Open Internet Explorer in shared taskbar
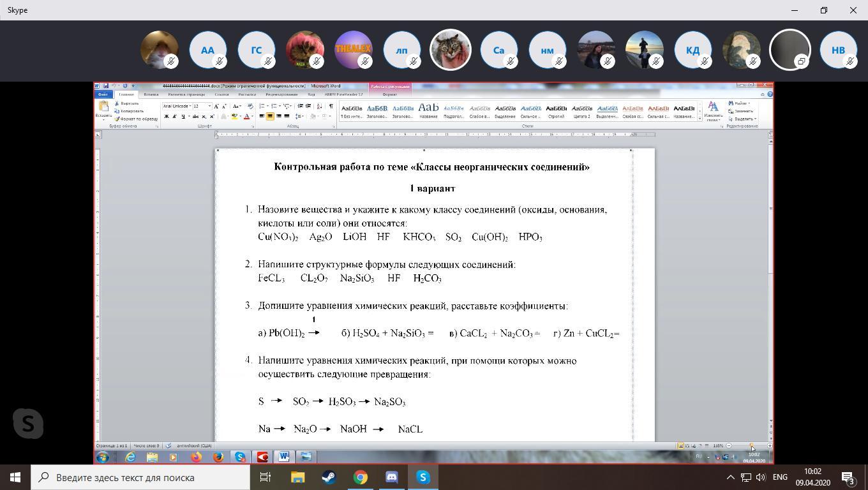868x490 pixels. (130, 457)
